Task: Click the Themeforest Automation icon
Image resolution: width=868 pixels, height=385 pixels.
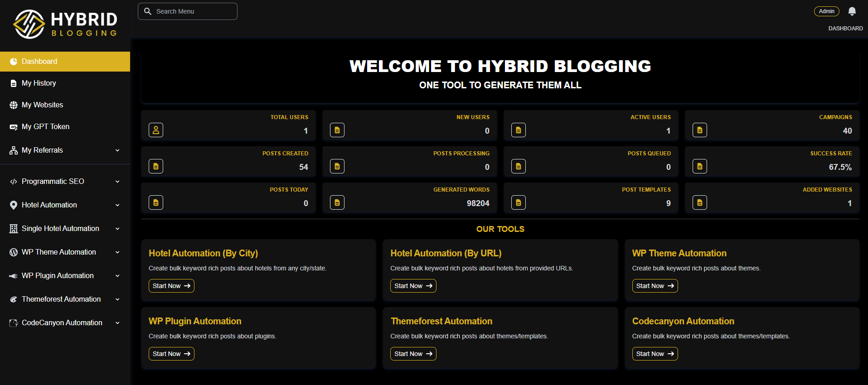Action: pos(14,299)
